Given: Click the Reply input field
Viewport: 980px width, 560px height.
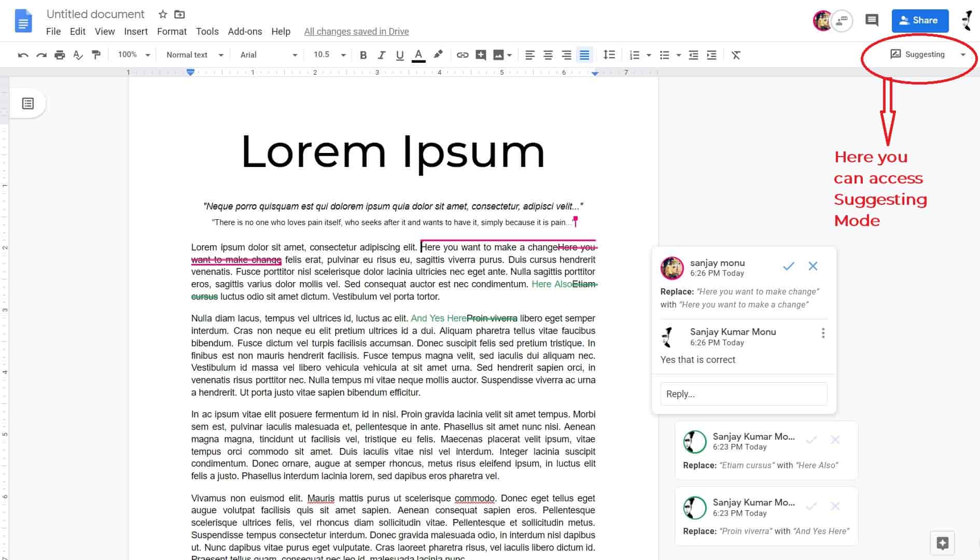Looking at the screenshot, I should click(744, 394).
